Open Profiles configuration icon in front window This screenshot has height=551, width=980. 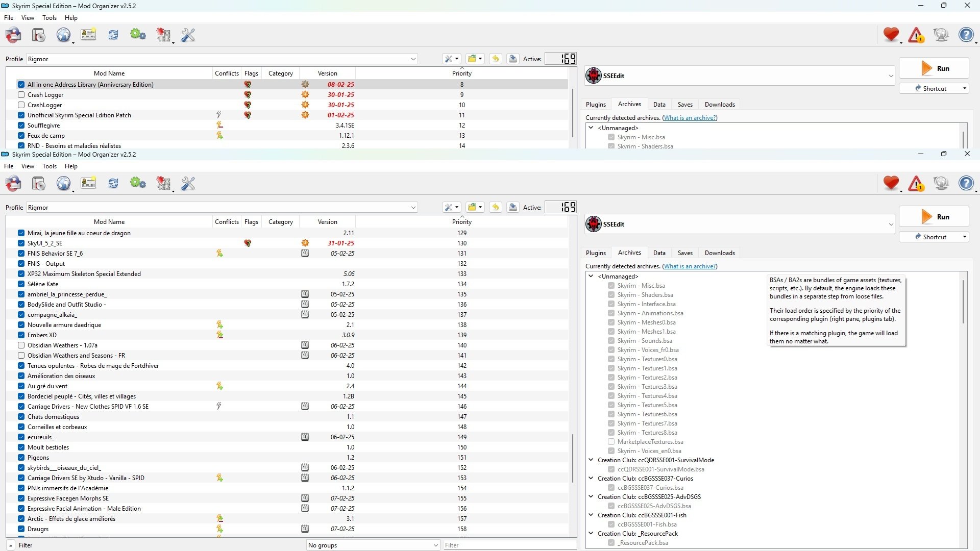click(x=88, y=183)
